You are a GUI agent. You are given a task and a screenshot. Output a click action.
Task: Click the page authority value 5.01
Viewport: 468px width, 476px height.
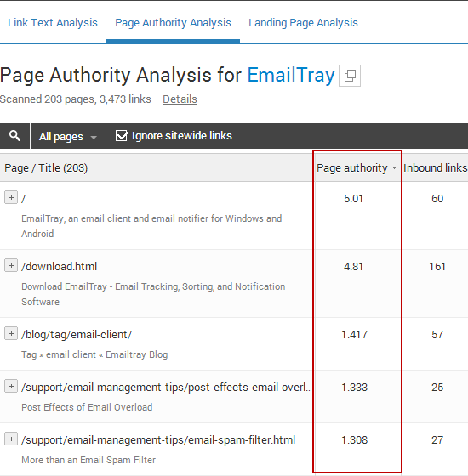pos(353,199)
